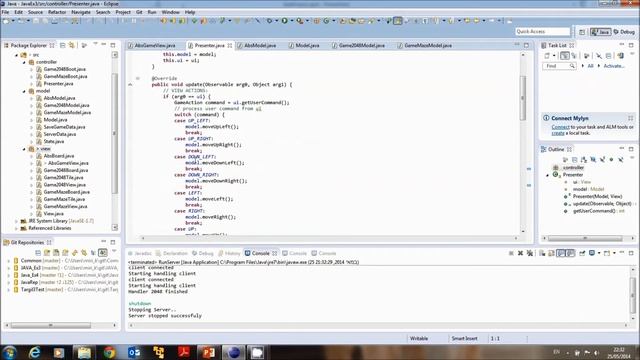Click Add Repository icon in Git Repositories
This screenshot has width=640, height=360.
click(x=47, y=253)
